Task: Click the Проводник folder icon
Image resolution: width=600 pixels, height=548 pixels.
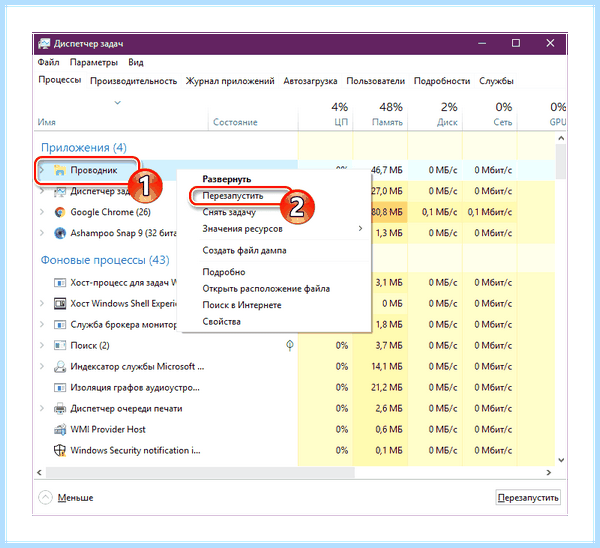Action: pyautogui.click(x=60, y=170)
